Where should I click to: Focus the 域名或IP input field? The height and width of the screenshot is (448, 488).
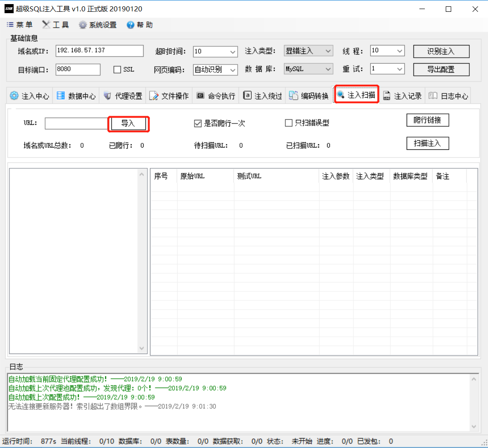pyautogui.click(x=100, y=51)
